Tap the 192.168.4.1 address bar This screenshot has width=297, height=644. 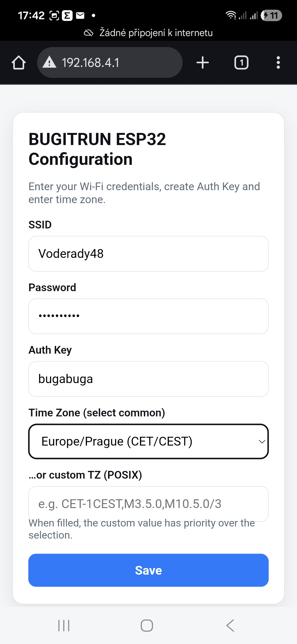[110, 62]
